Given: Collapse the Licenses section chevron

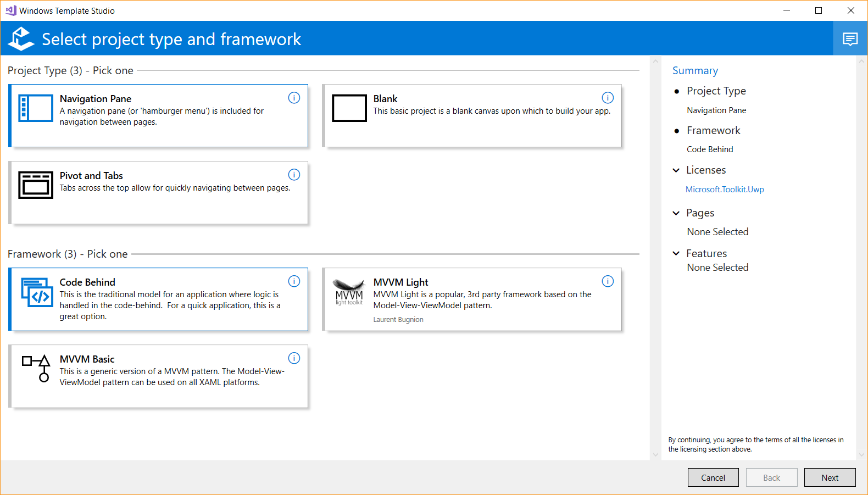Looking at the screenshot, I should (676, 170).
